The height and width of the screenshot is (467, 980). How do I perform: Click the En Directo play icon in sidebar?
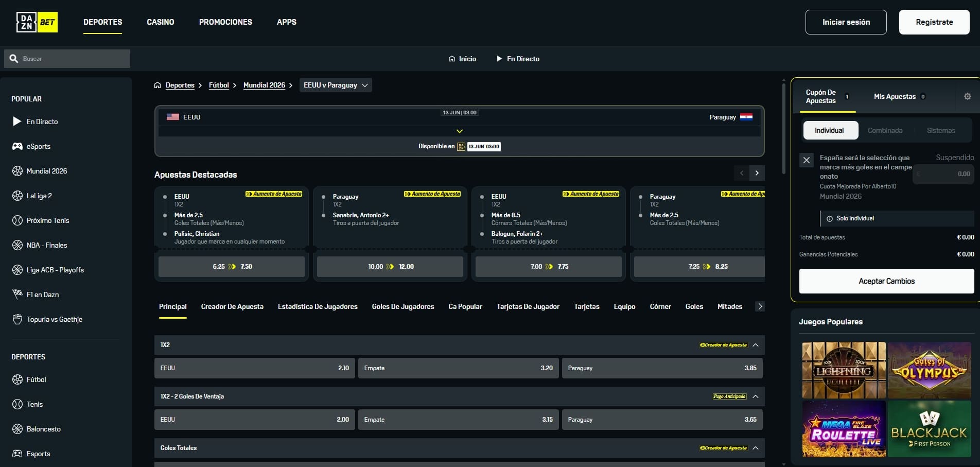pos(17,122)
